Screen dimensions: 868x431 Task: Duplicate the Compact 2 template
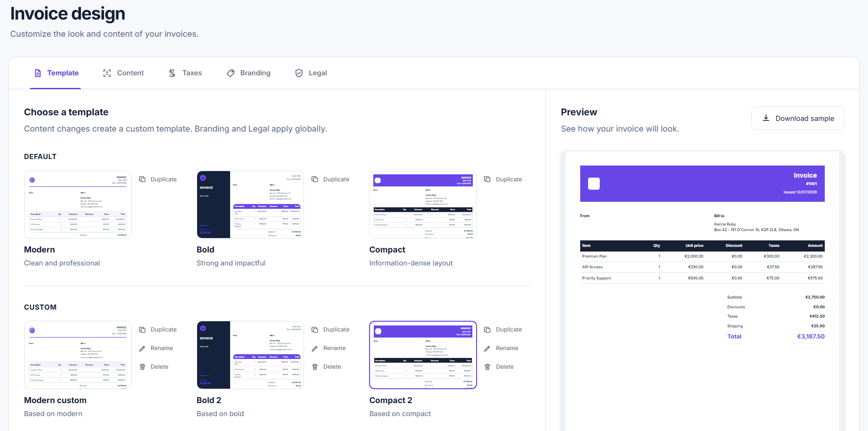point(503,330)
